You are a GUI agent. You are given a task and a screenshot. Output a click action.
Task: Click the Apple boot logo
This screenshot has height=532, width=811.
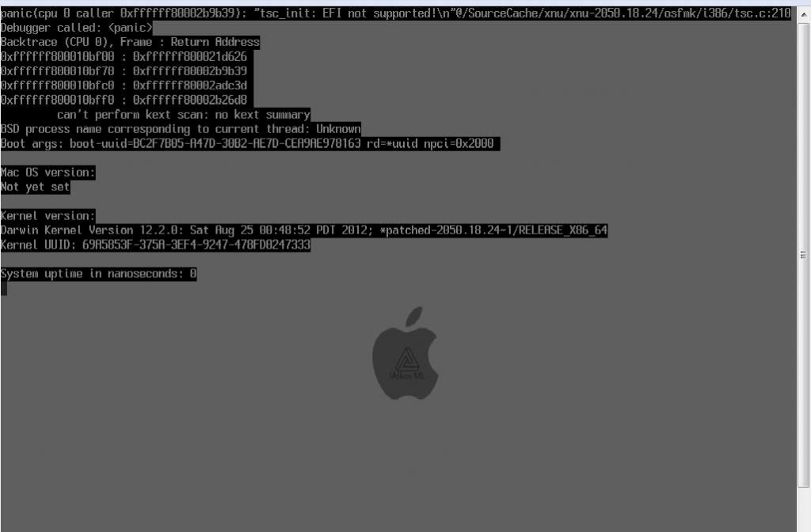(405, 353)
